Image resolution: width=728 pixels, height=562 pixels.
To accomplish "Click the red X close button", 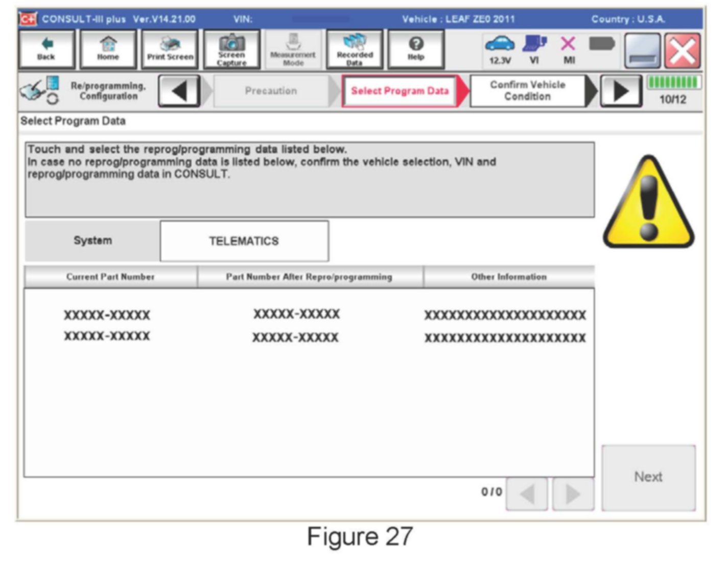I will point(682,51).
